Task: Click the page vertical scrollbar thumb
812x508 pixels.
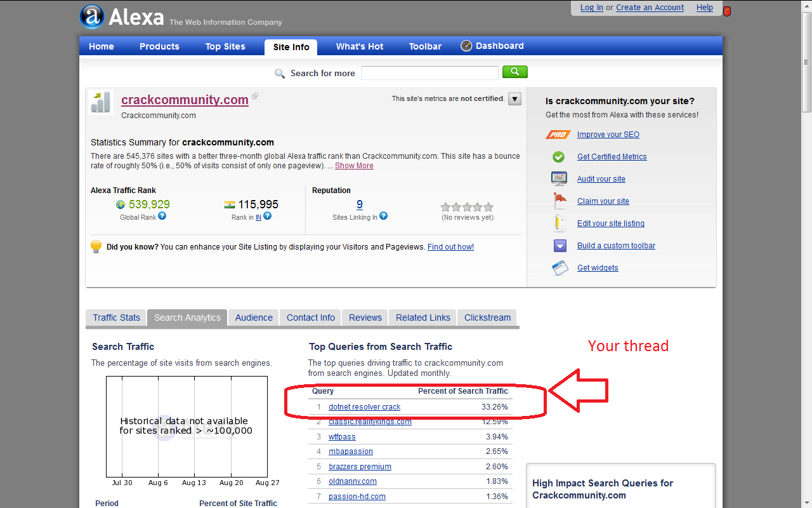Action: (x=806, y=62)
